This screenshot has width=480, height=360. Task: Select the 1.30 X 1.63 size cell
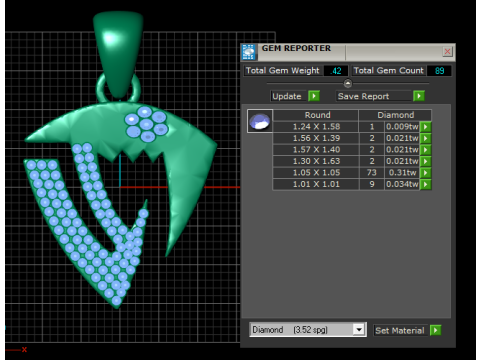click(x=316, y=161)
